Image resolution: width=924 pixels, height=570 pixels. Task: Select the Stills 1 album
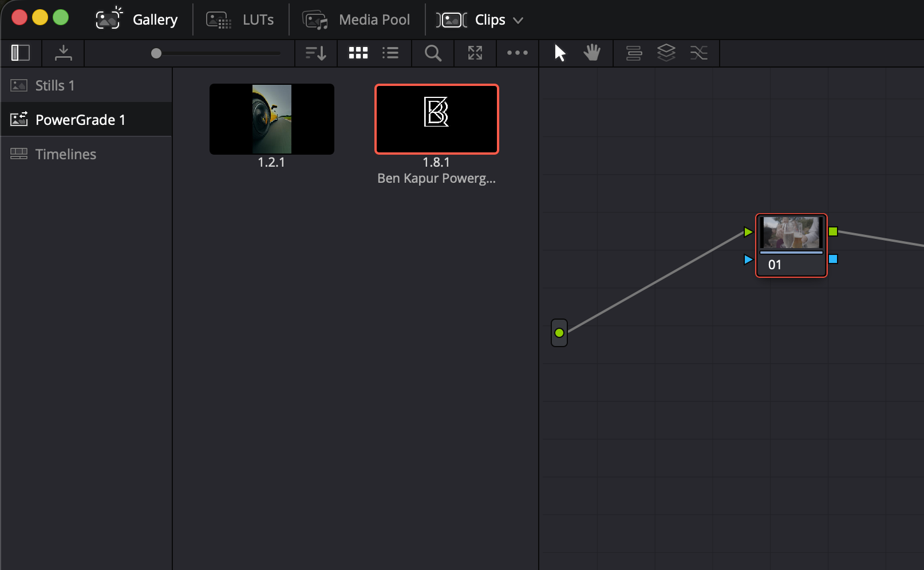tap(86, 85)
